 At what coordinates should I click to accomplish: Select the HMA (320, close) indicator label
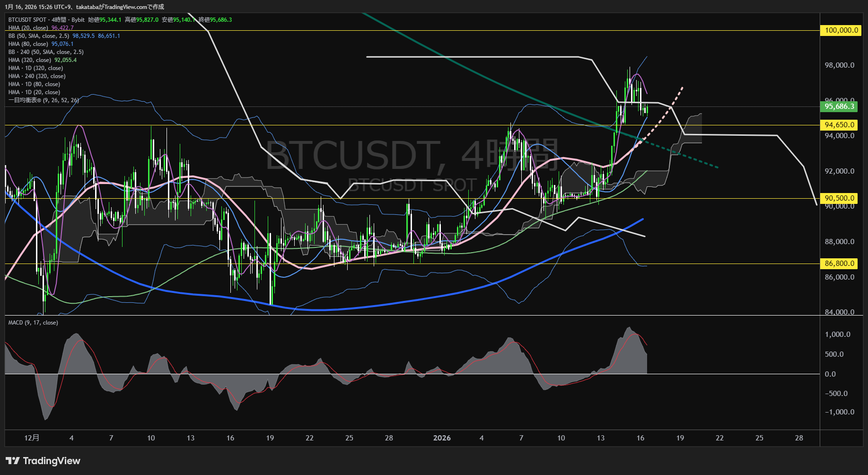click(x=29, y=60)
